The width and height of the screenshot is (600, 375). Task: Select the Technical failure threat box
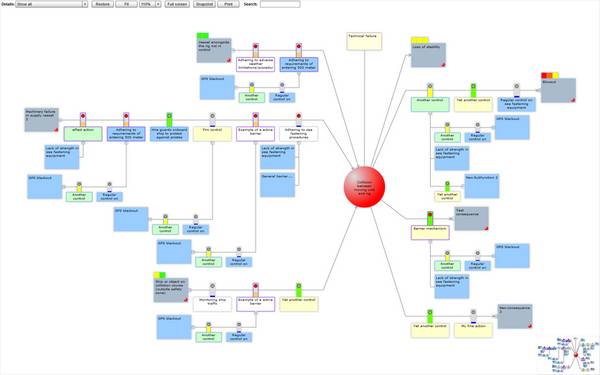364,41
